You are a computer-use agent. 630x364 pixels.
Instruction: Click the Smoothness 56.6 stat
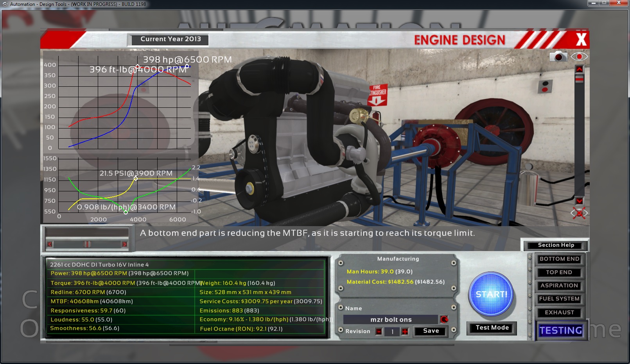pyautogui.click(x=84, y=328)
